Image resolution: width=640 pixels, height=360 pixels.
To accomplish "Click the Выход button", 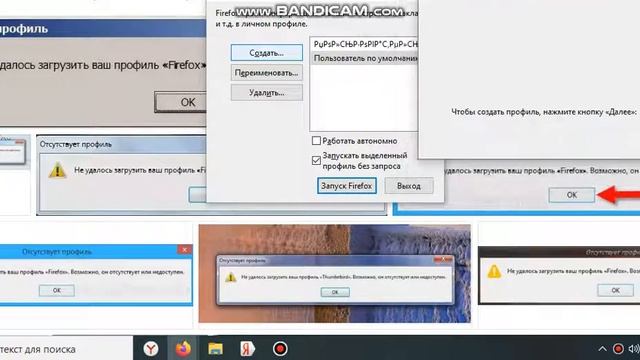I will pos(409,186).
